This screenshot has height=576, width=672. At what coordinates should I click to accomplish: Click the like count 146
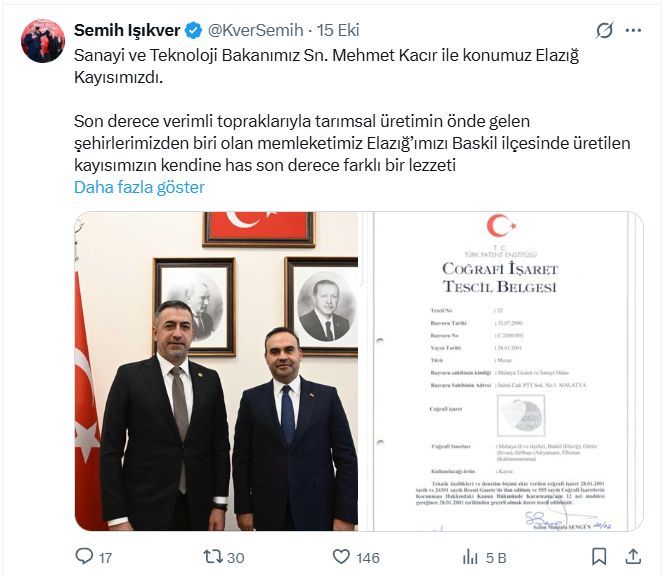click(368, 558)
